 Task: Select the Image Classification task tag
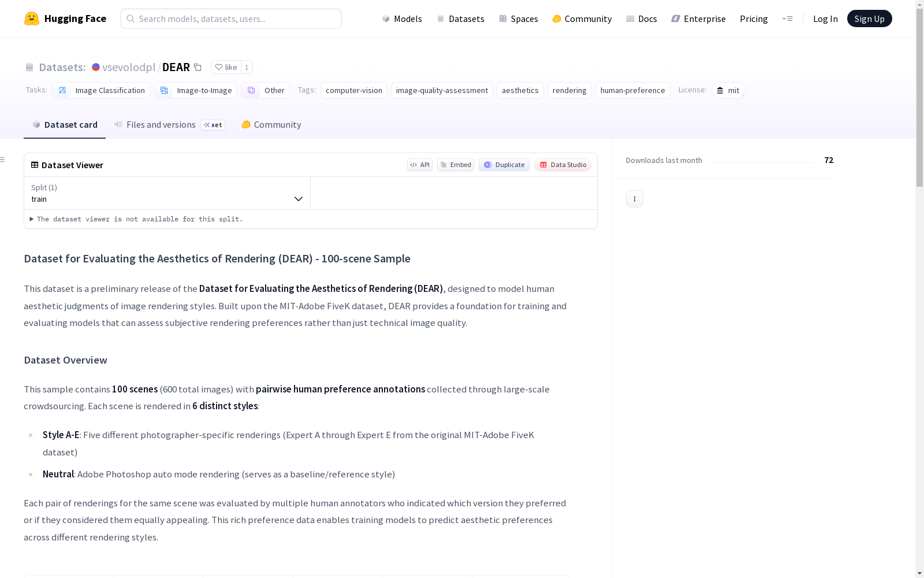[101, 90]
